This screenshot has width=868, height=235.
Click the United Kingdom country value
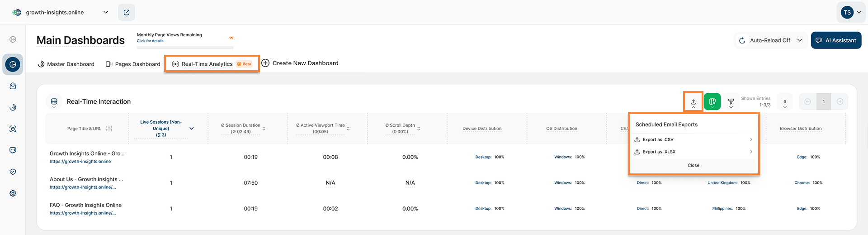[x=729, y=183]
